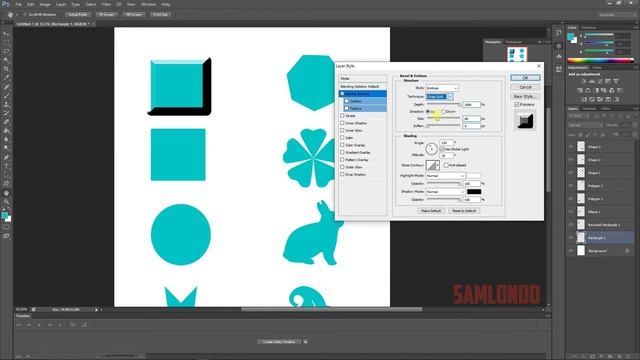
Task: Click the Quick Mask mode icon
Action: [x=6, y=227]
